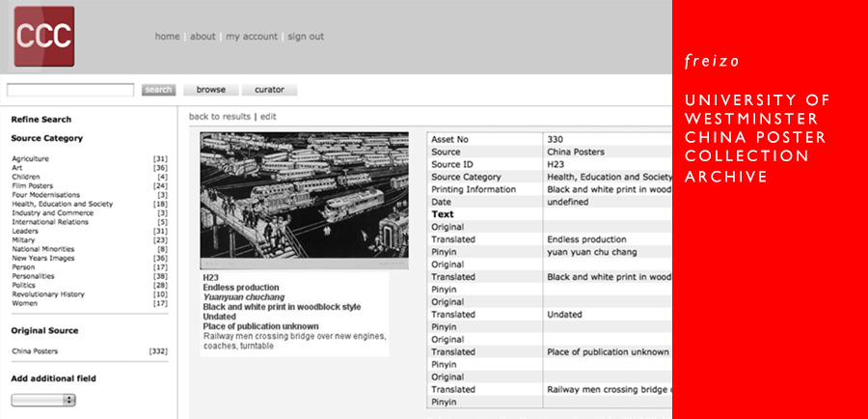Click caption Yuanyuan chuchang under poster
The height and width of the screenshot is (419, 868).
(244, 297)
